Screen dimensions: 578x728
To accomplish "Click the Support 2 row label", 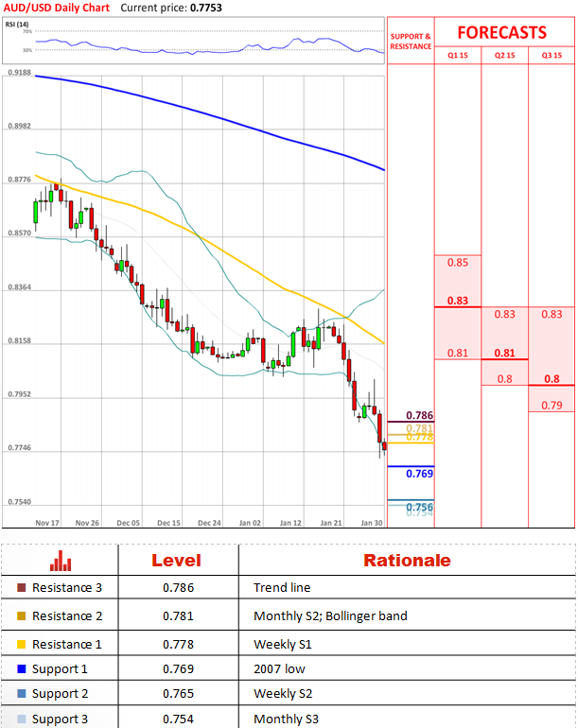I will pyautogui.click(x=60, y=694).
